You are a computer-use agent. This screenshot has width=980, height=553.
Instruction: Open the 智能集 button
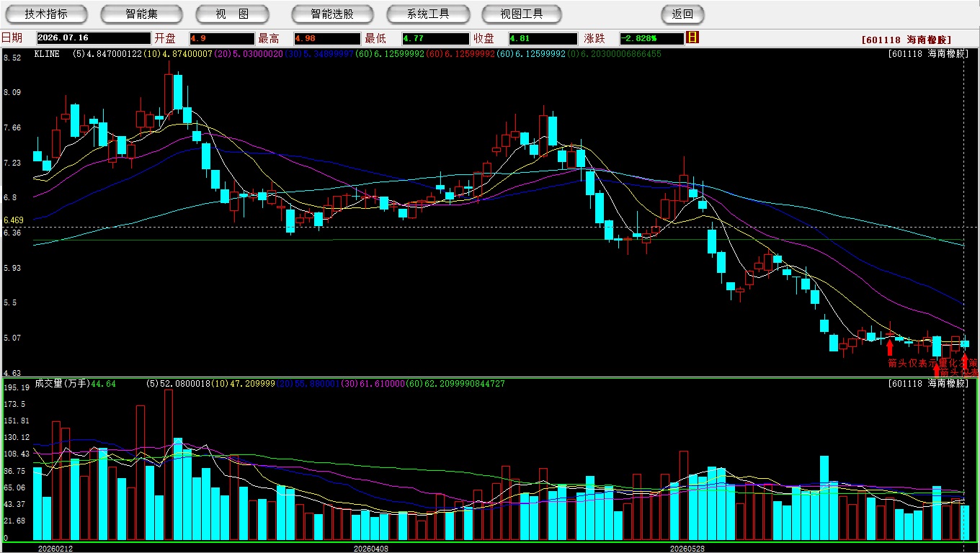(141, 14)
